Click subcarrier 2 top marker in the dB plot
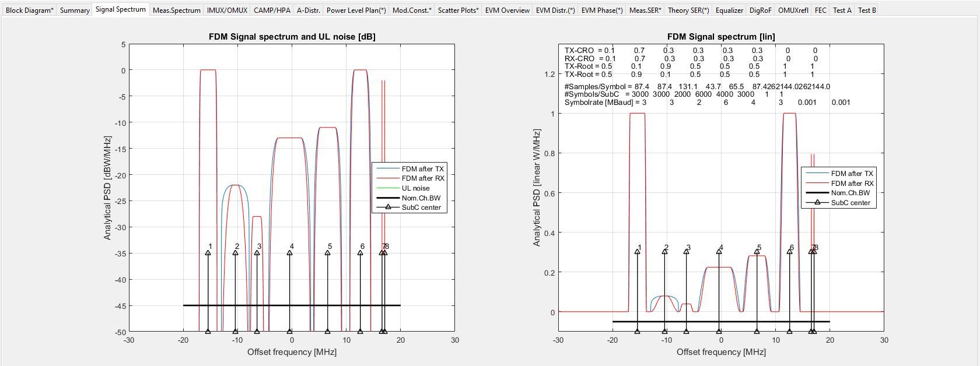The image size is (980, 366). (235, 252)
